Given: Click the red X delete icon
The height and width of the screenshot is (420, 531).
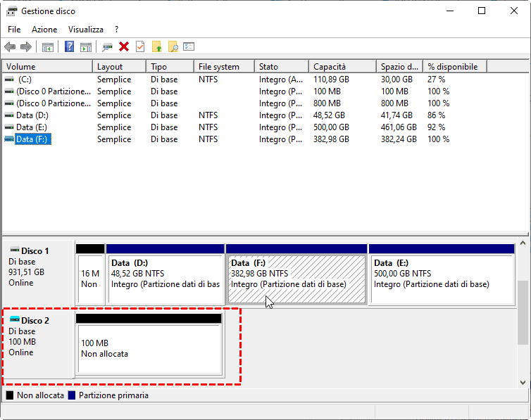Looking at the screenshot, I should [x=124, y=46].
